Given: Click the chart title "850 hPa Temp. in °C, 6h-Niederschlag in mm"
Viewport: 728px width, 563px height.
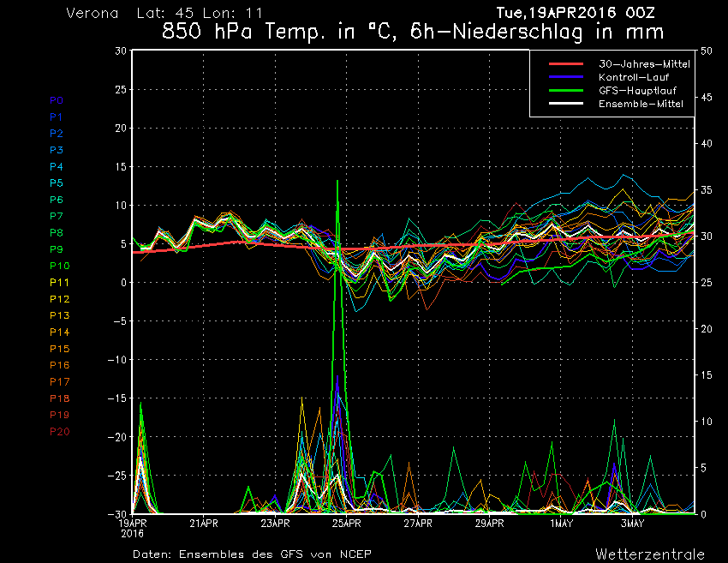Looking at the screenshot, I should (x=413, y=32).
